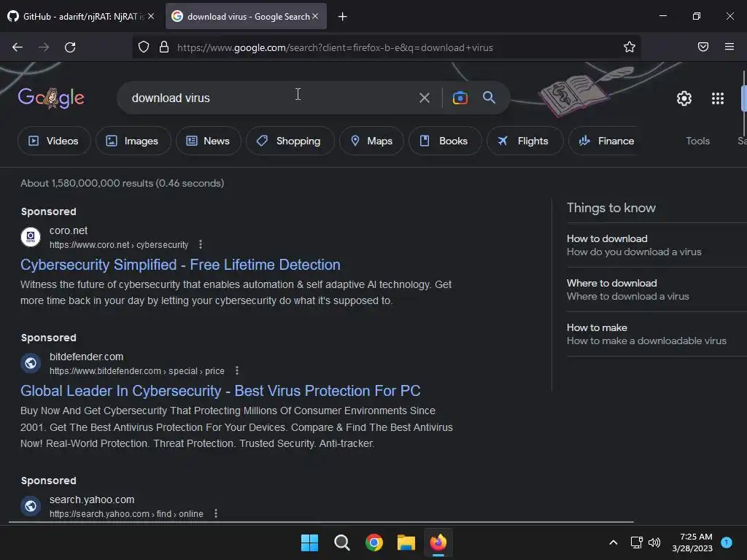Image resolution: width=747 pixels, height=560 pixels.
Task: Click the coro.net site favicon
Action: [x=31, y=237]
